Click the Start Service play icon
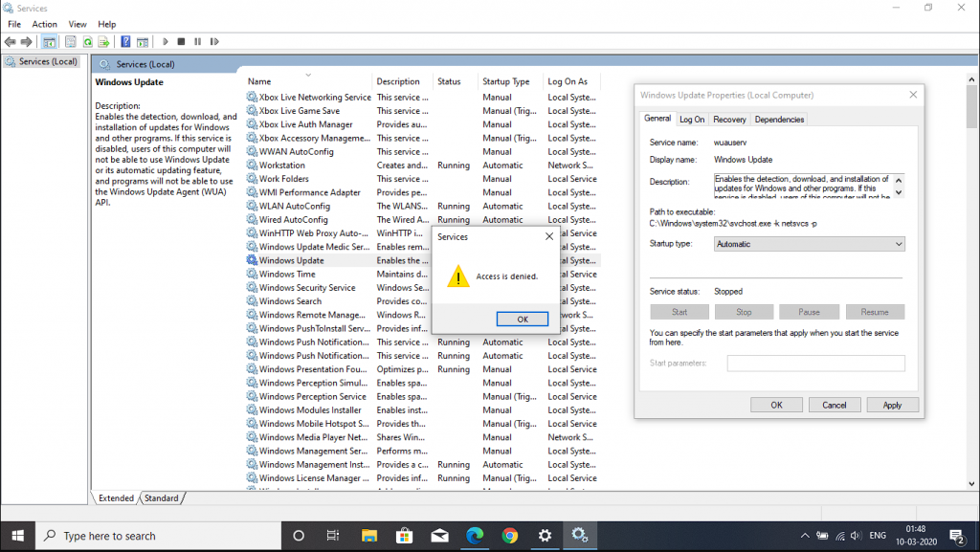 (x=166, y=42)
